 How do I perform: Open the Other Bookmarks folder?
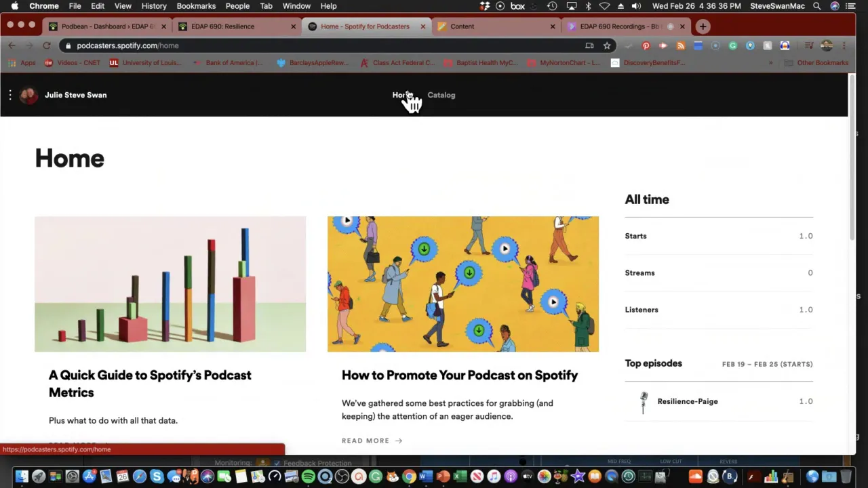coord(816,62)
